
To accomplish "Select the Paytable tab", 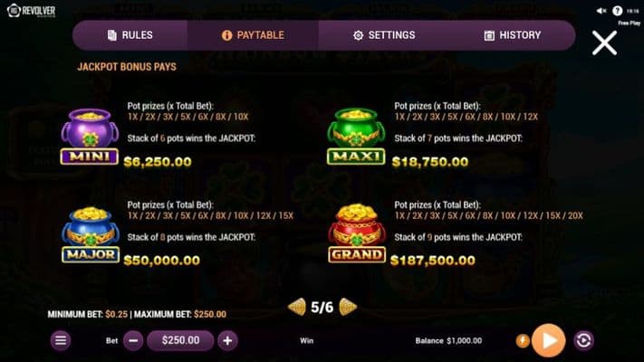I will pyautogui.click(x=253, y=35).
